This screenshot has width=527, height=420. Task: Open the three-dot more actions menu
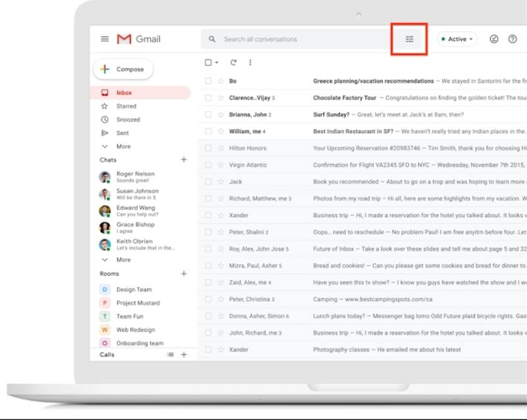250,63
